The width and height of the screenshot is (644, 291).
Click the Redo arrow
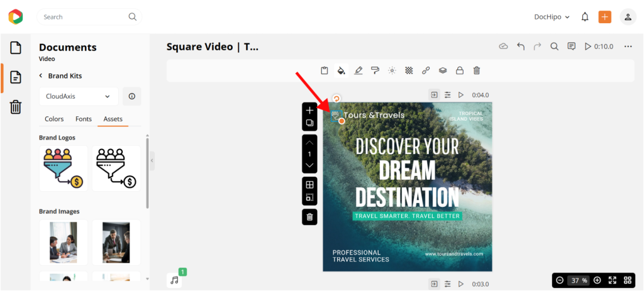[x=537, y=47]
